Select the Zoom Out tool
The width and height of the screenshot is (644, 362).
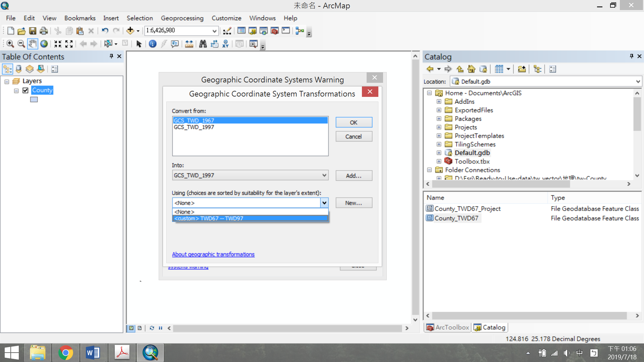pyautogui.click(x=21, y=44)
